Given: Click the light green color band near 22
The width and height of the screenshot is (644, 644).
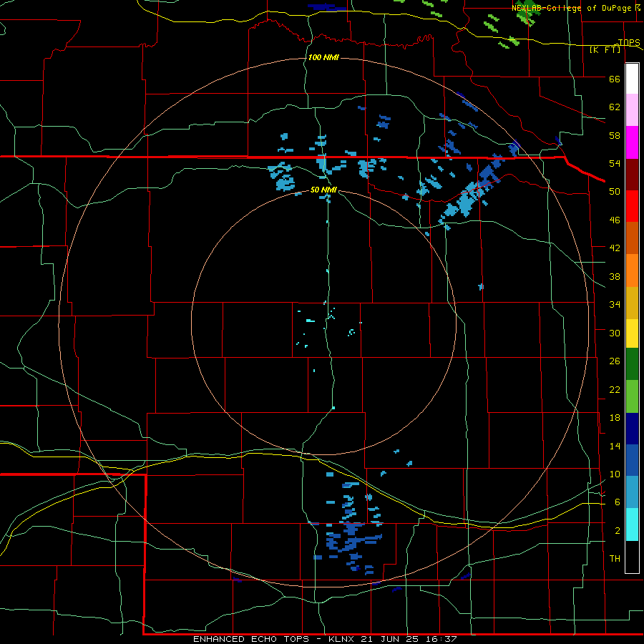Looking at the screenshot, I should (632, 396).
